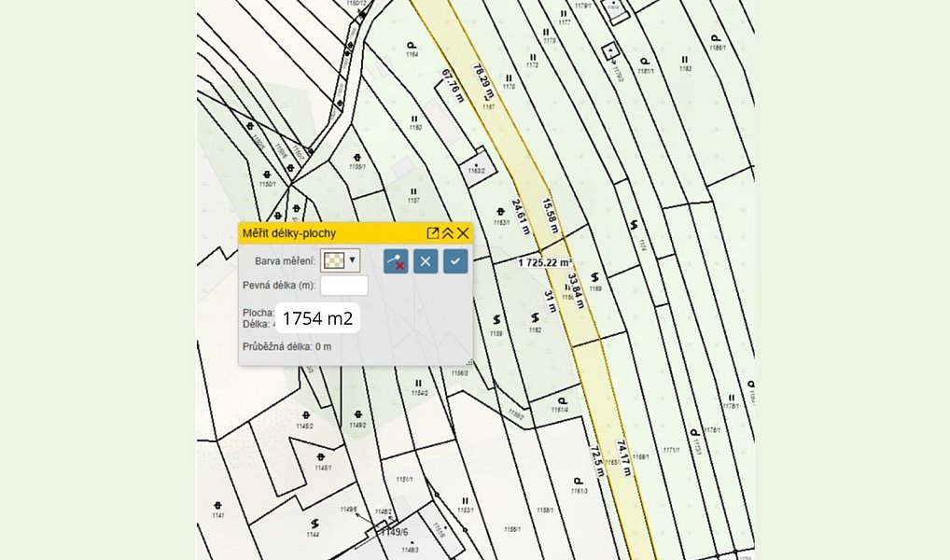The height and width of the screenshot is (560, 950).
Task: Select parcel number 1161/4 on the map
Action: tap(560, 410)
